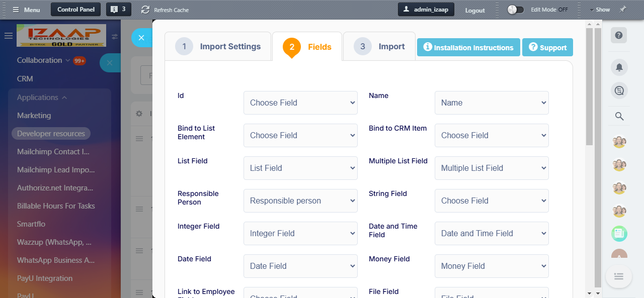
Task: Click the Installation Instructions button
Action: pyautogui.click(x=468, y=47)
